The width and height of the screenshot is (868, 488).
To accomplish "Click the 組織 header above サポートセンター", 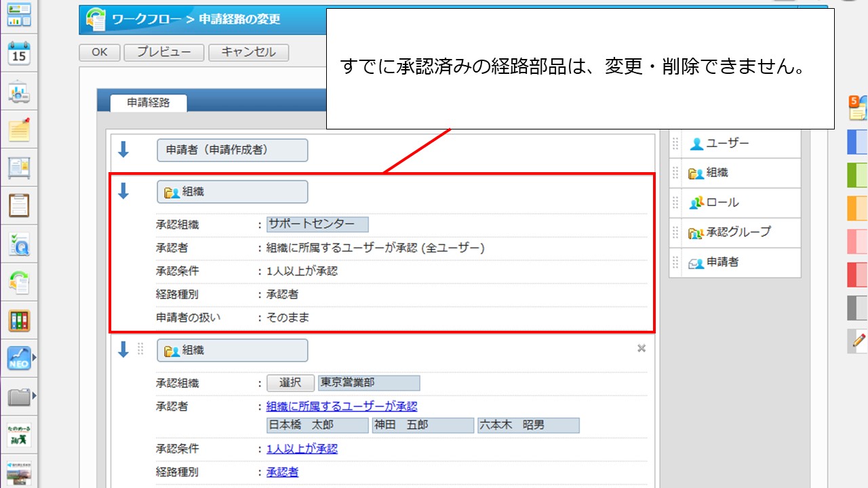I will pyautogui.click(x=232, y=192).
